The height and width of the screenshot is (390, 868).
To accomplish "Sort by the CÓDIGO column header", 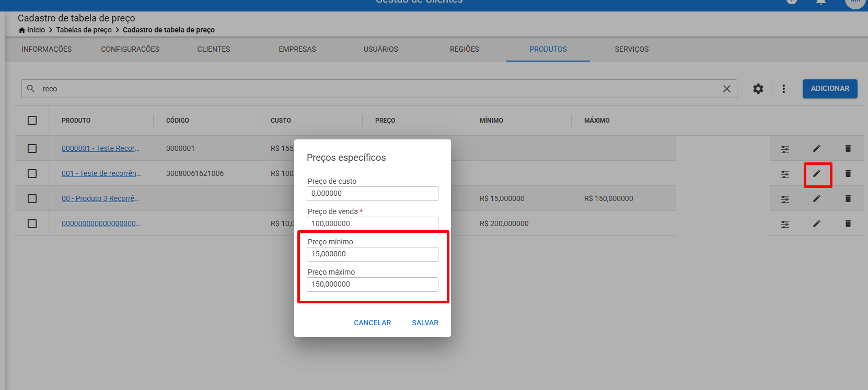I will tap(178, 121).
